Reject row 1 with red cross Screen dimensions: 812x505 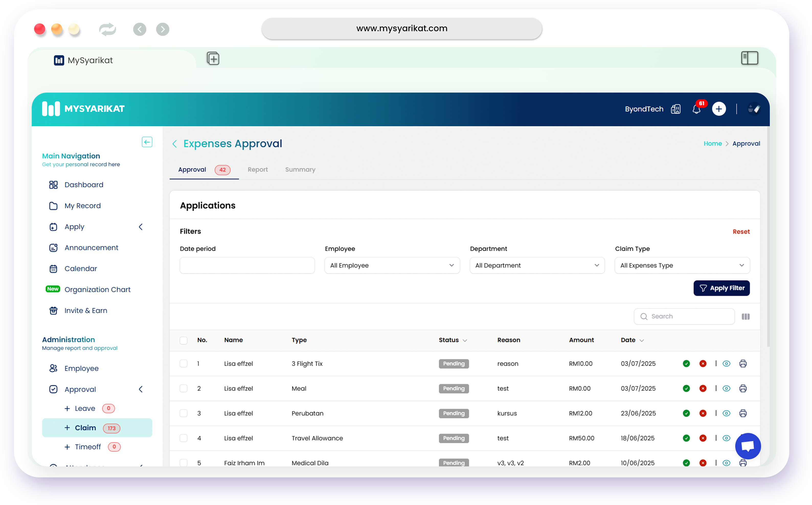[703, 363]
